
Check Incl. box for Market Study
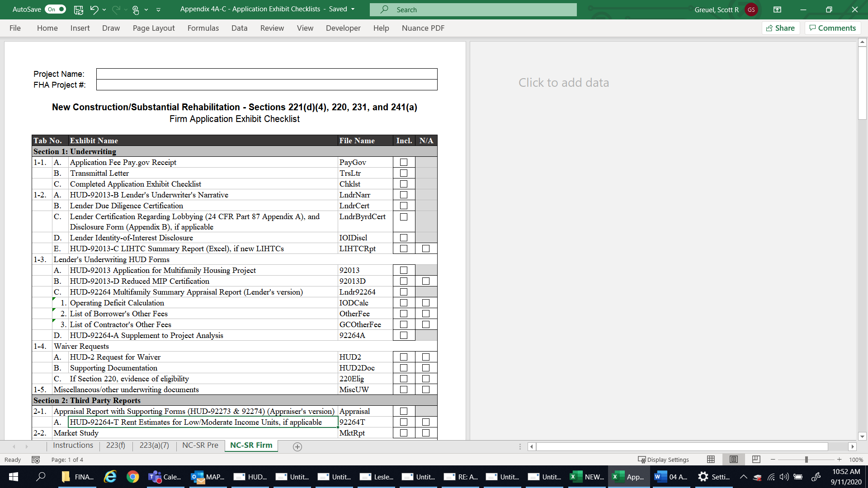404,433
